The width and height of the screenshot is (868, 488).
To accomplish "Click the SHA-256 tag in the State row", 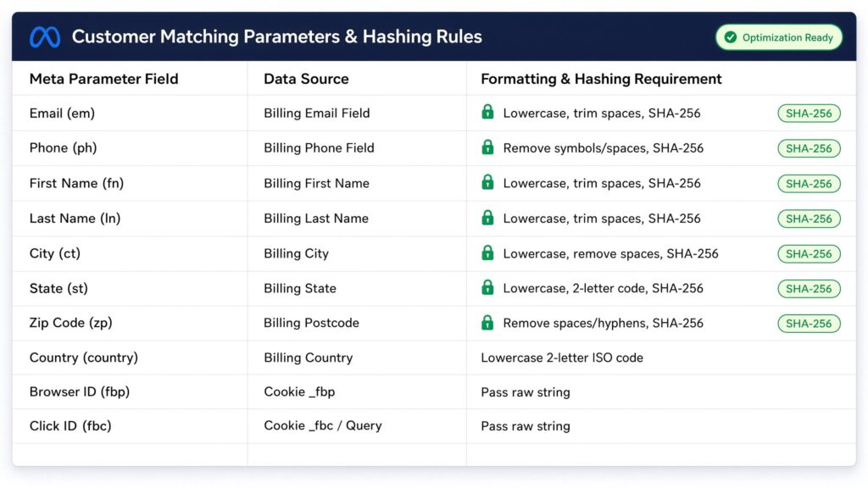I will coord(809,289).
